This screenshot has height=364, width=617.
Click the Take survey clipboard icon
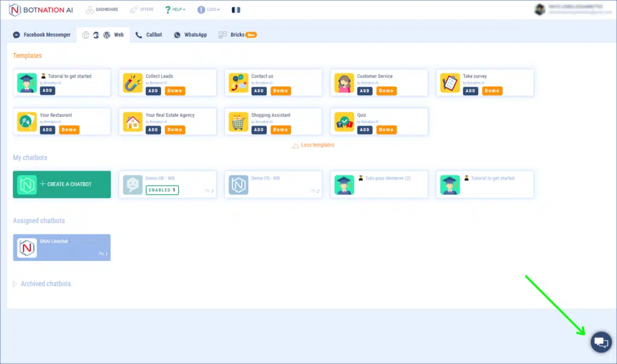pyautogui.click(x=450, y=83)
